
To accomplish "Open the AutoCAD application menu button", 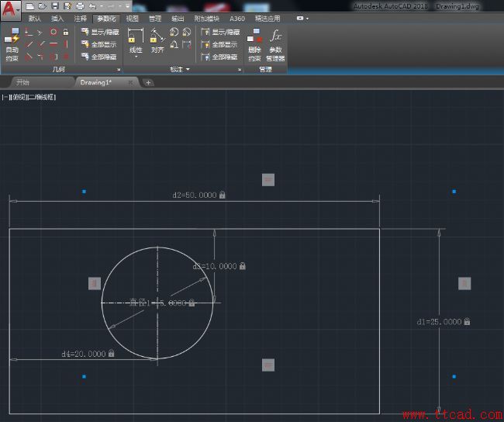I will (x=11, y=10).
